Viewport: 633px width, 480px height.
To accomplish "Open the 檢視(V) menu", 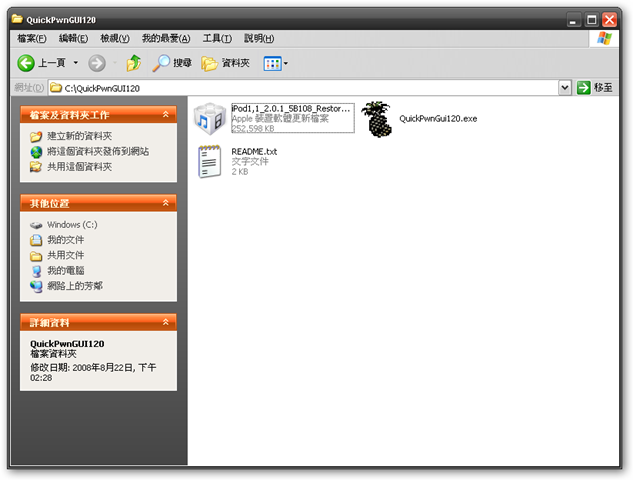I will coord(115,38).
